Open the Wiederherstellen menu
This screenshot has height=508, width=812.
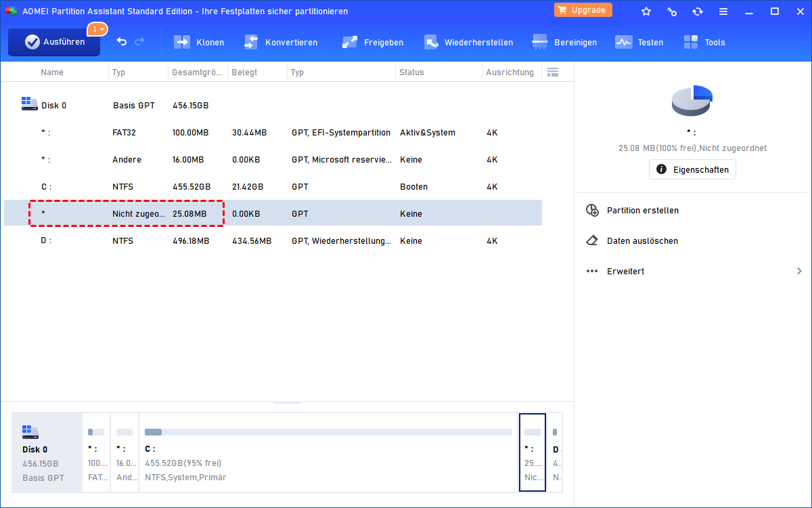(468, 42)
